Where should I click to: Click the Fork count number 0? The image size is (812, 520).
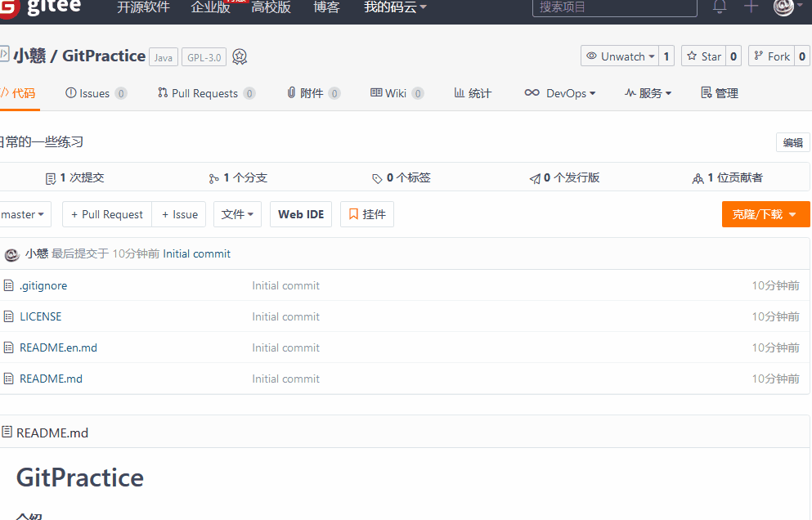pos(802,56)
